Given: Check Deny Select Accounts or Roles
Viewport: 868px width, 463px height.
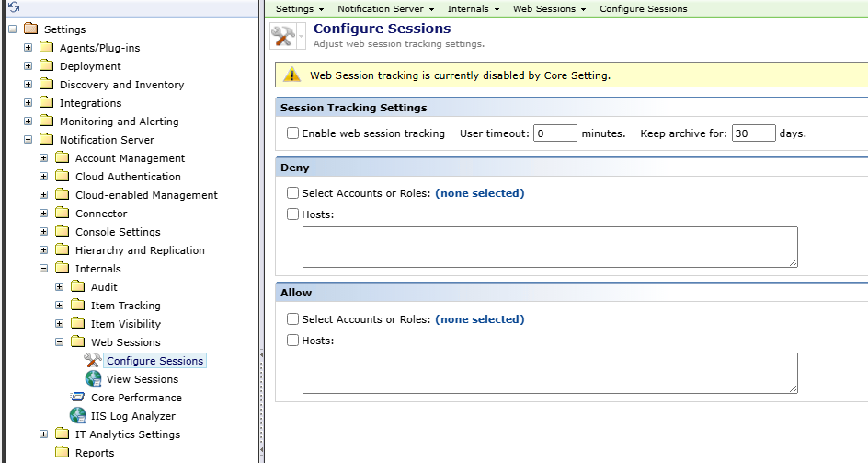Looking at the screenshot, I should pyautogui.click(x=292, y=193).
